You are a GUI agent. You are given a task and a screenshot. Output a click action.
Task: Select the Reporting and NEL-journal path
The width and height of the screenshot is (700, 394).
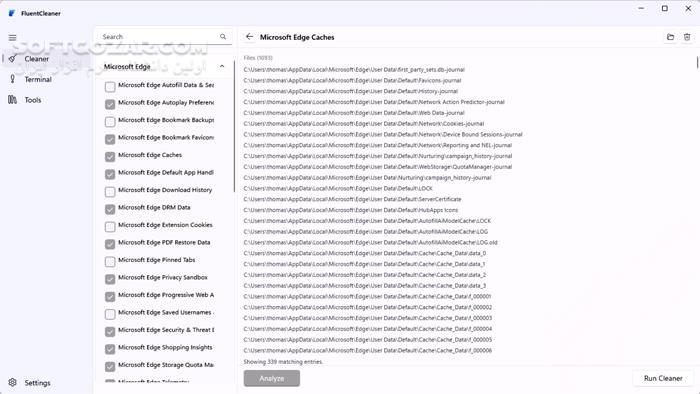coord(378,145)
